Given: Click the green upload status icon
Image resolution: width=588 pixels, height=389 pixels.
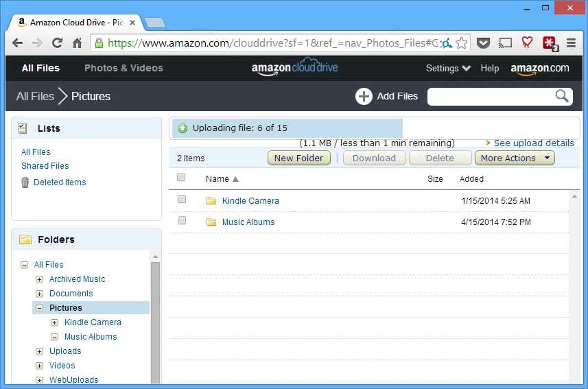Looking at the screenshot, I should click(183, 128).
